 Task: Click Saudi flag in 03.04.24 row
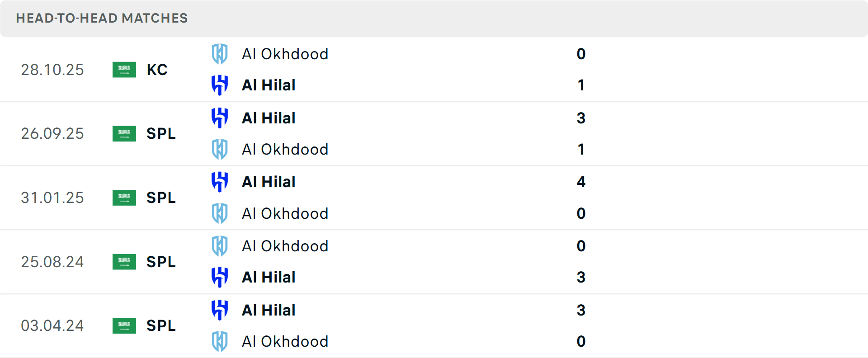coord(124,325)
